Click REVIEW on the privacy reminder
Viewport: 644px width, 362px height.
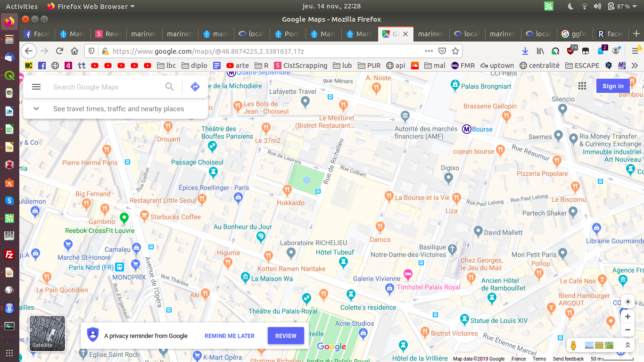tap(286, 336)
